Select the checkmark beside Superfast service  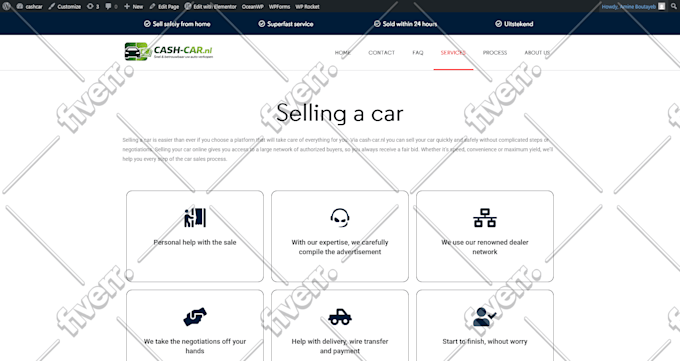pyautogui.click(x=262, y=24)
